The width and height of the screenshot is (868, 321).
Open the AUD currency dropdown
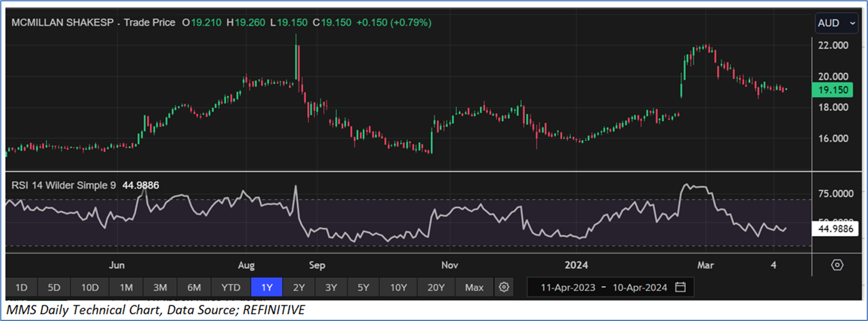[836, 23]
